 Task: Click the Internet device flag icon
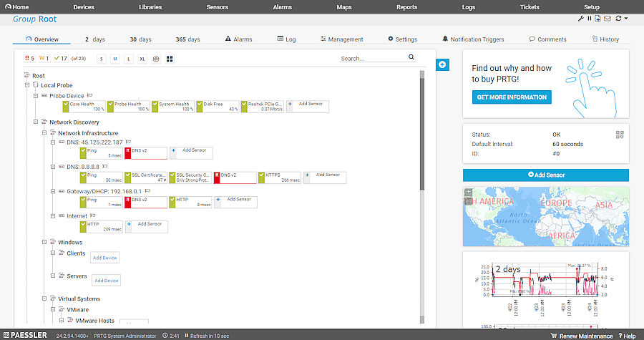click(93, 215)
